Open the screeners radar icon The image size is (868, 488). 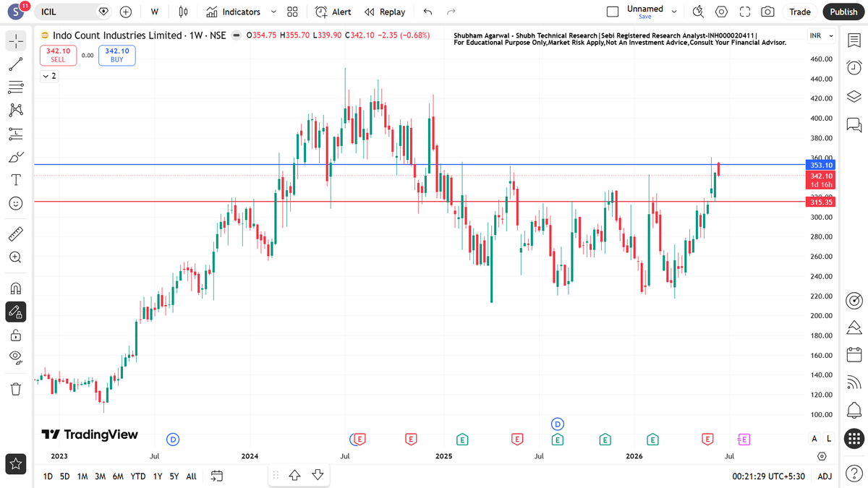pyautogui.click(x=854, y=300)
